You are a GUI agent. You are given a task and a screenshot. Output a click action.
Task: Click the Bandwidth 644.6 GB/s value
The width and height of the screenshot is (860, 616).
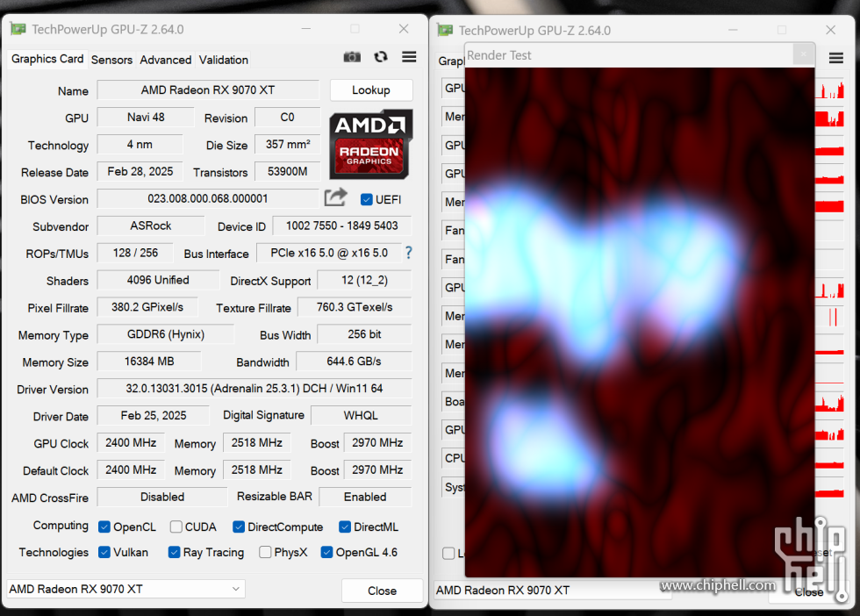click(x=354, y=362)
